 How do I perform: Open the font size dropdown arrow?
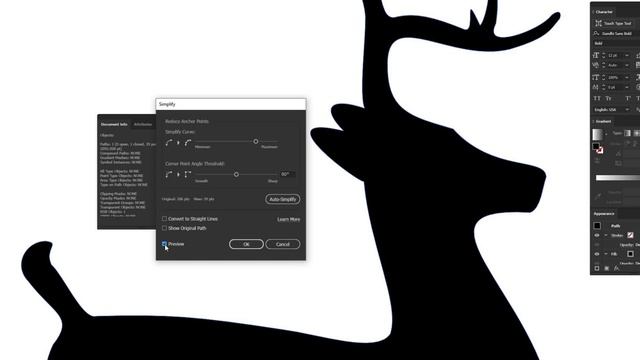click(627, 55)
